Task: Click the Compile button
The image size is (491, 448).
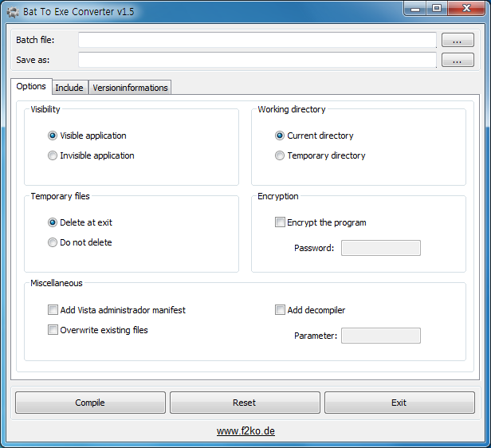Action: tap(90, 403)
